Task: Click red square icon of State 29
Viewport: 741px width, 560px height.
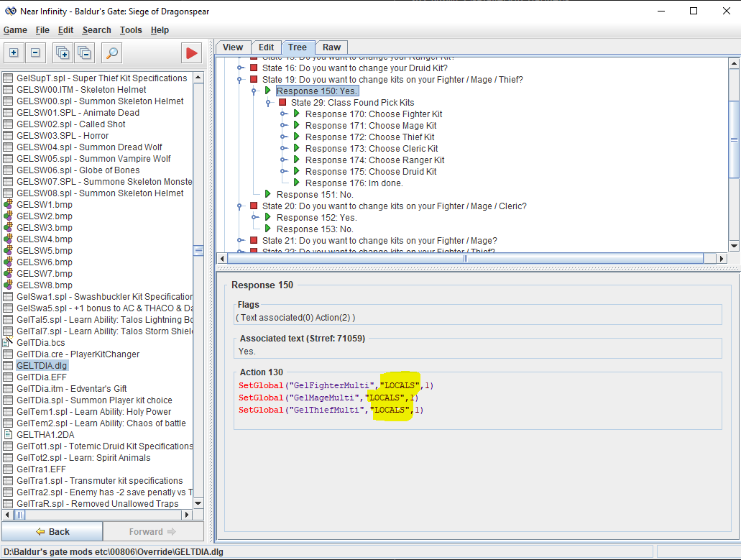Action: coord(282,103)
